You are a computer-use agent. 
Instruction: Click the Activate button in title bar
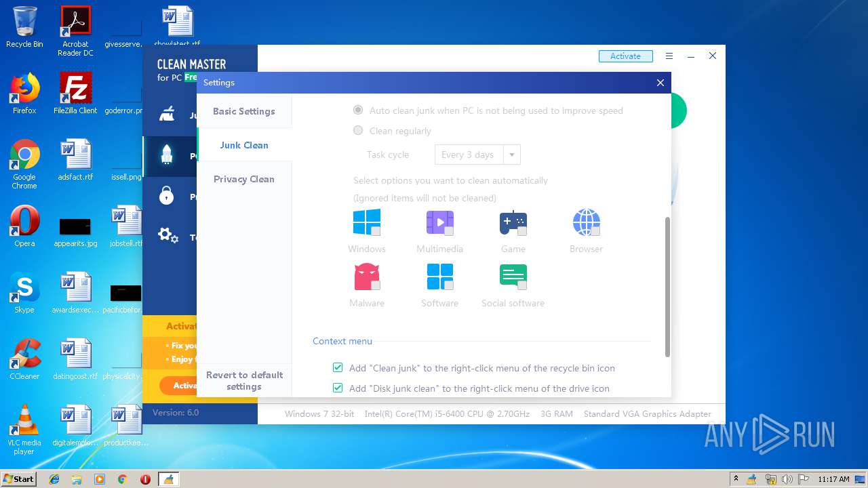tap(625, 56)
